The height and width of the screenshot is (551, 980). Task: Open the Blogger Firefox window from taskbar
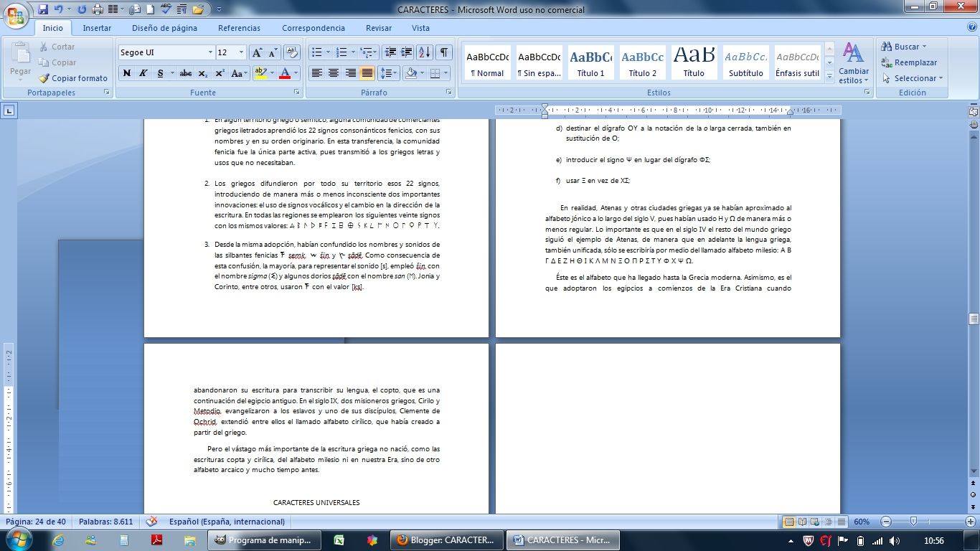click(x=445, y=540)
